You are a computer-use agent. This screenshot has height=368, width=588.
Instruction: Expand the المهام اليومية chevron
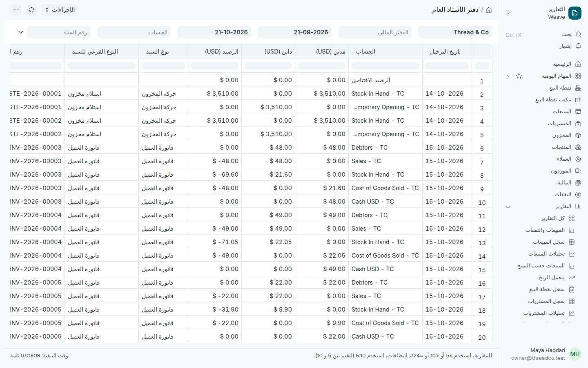(508, 76)
